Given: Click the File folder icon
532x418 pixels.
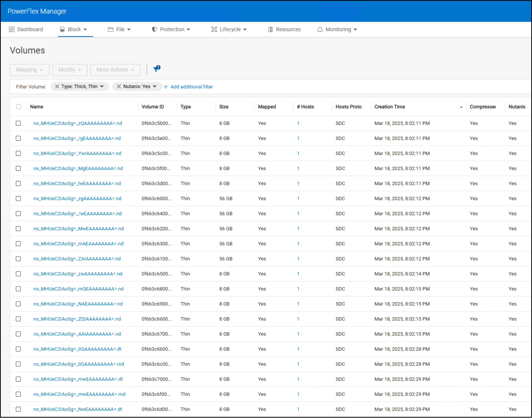Looking at the screenshot, I should pyautogui.click(x=111, y=29).
